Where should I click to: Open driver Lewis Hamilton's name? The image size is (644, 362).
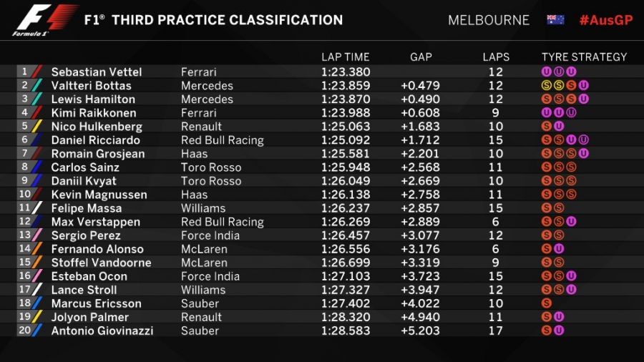tap(93, 99)
